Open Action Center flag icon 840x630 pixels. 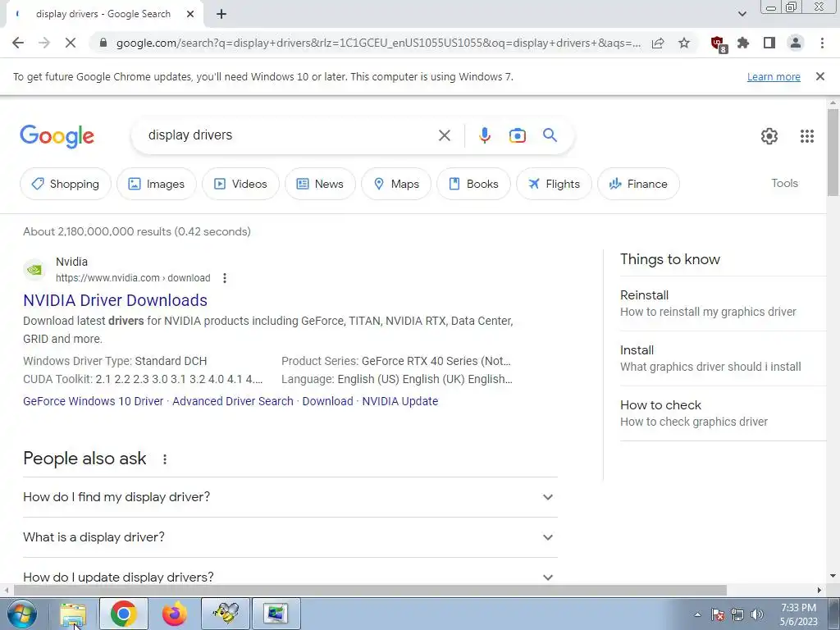click(x=718, y=614)
